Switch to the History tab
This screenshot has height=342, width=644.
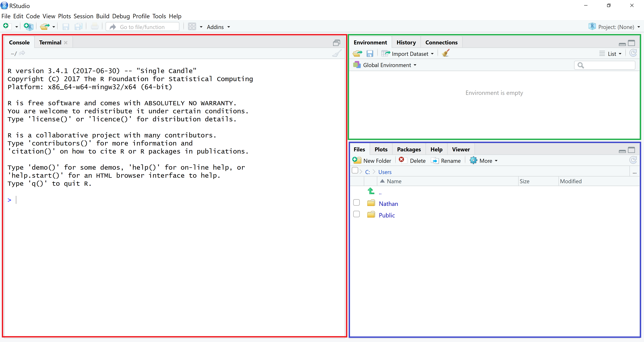[406, 42]
